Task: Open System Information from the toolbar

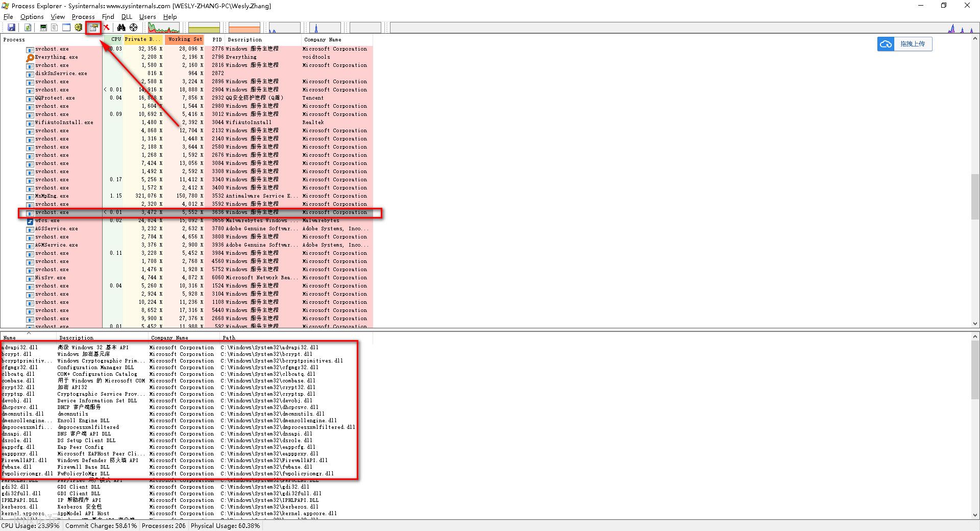Action: click(x=43, y=28)
